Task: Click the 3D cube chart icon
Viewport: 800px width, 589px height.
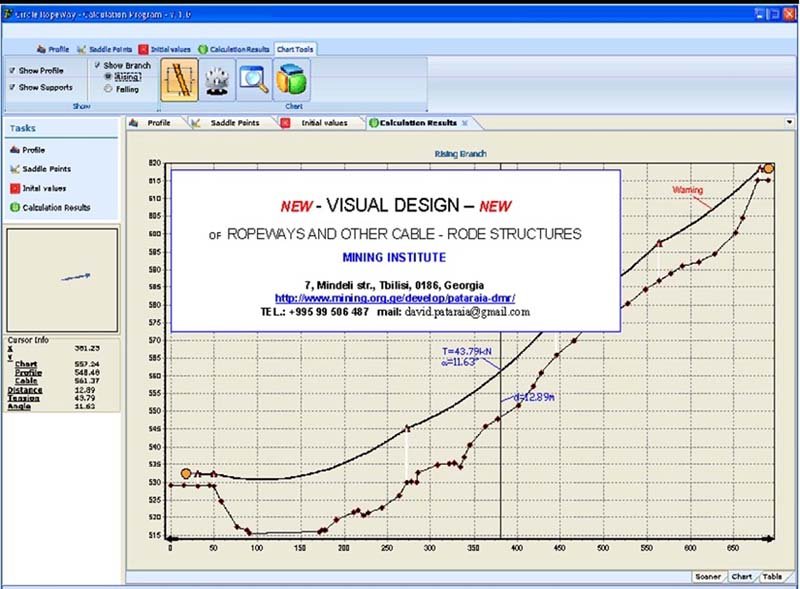Action: pyautogui.click(x=291, y=80)
